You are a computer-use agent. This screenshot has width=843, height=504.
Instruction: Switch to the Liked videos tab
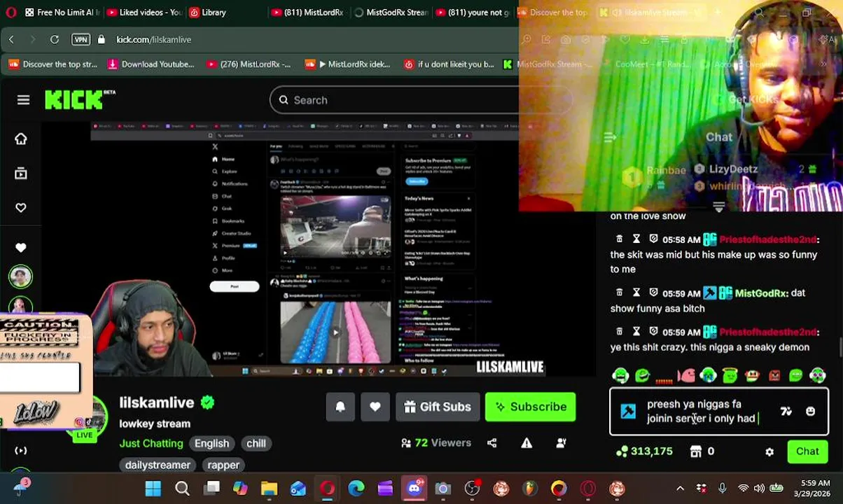(144, 13)
